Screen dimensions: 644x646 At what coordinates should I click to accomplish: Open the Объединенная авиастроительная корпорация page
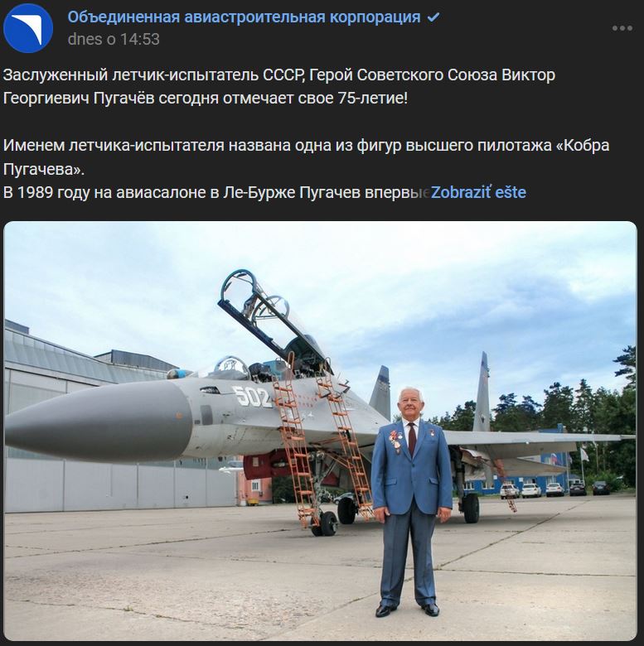click(x=244, y=17)
